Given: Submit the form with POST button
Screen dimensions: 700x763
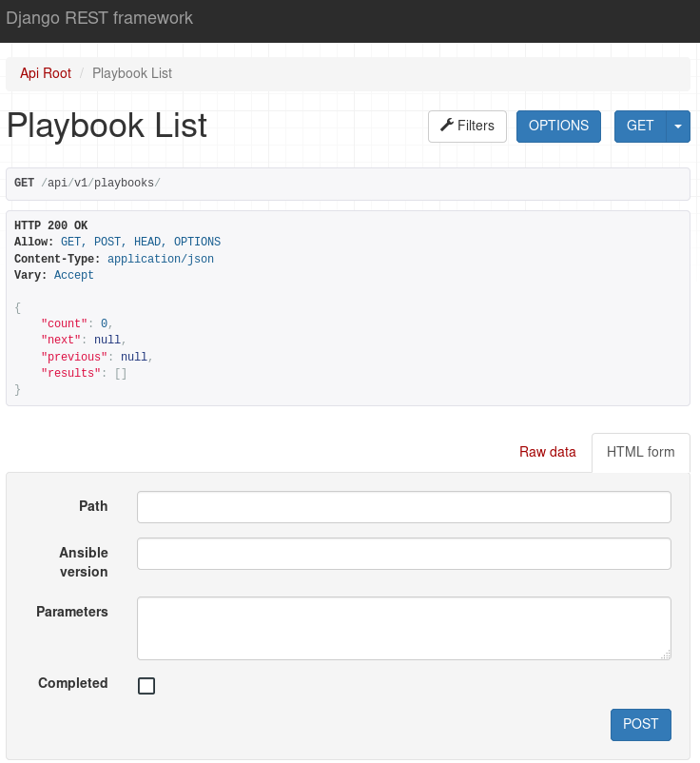Looking at the screenshot, I should click(x=641, y=725).
